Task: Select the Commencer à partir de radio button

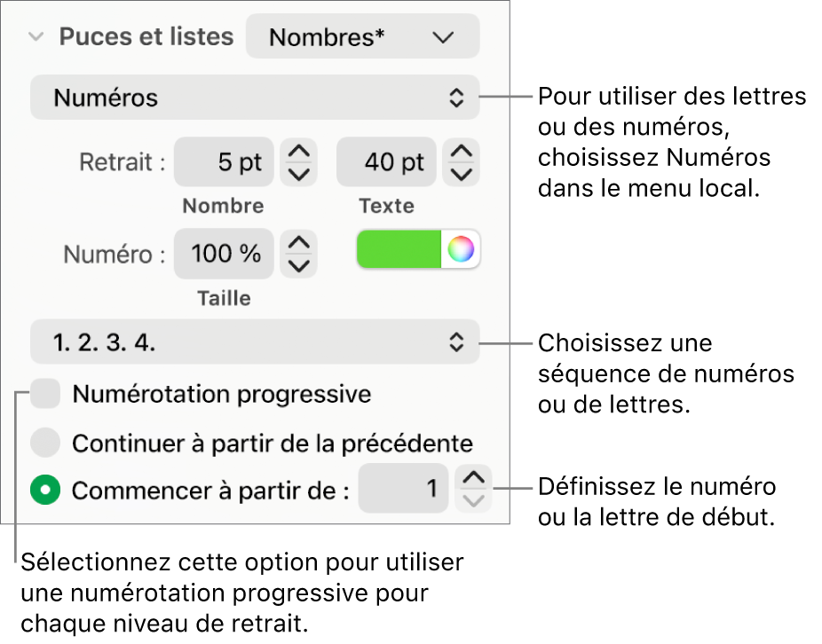Action: coord(45,489)
